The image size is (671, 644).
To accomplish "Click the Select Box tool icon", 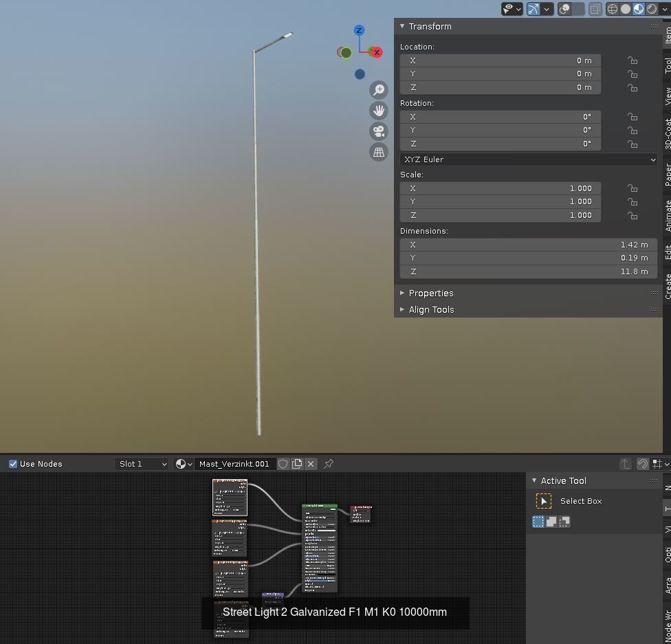I will pyautogui.click(x=544, y=501).
